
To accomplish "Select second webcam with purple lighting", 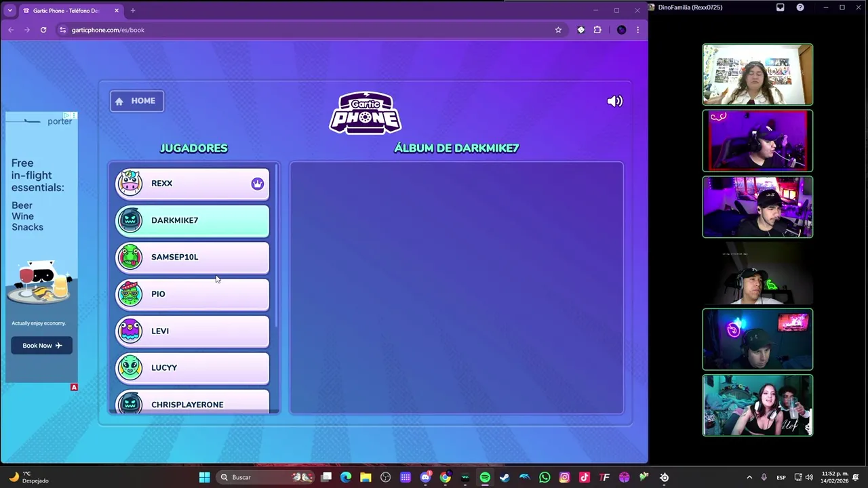I will pyautogui.click(x=757, y=141).
